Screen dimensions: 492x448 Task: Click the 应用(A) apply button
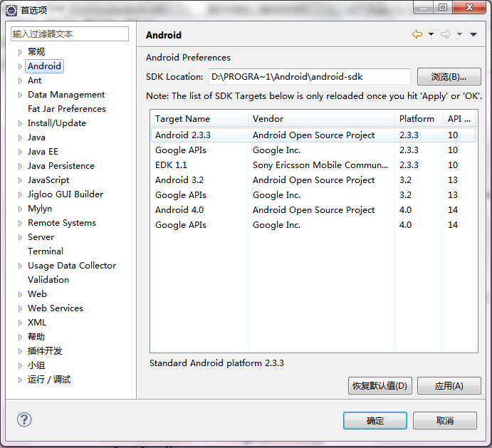click(449, 385)
